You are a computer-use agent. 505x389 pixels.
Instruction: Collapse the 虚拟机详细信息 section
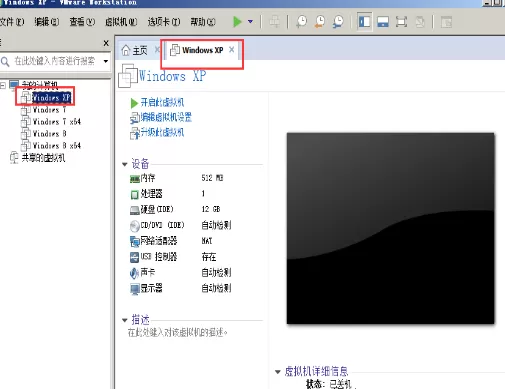coord(277,372)
